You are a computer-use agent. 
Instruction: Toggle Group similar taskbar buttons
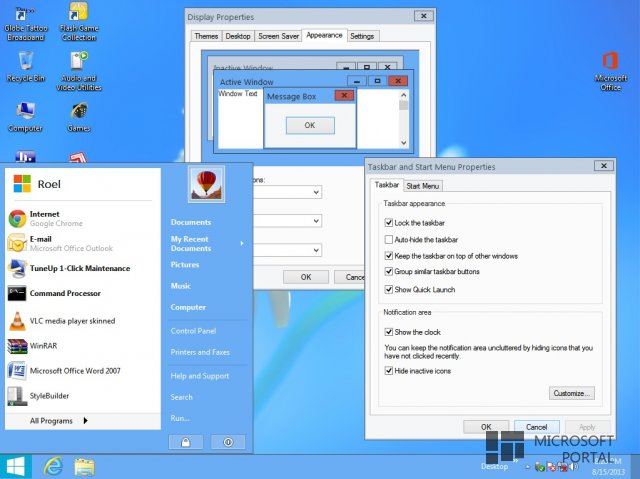(x=389, y=271)
